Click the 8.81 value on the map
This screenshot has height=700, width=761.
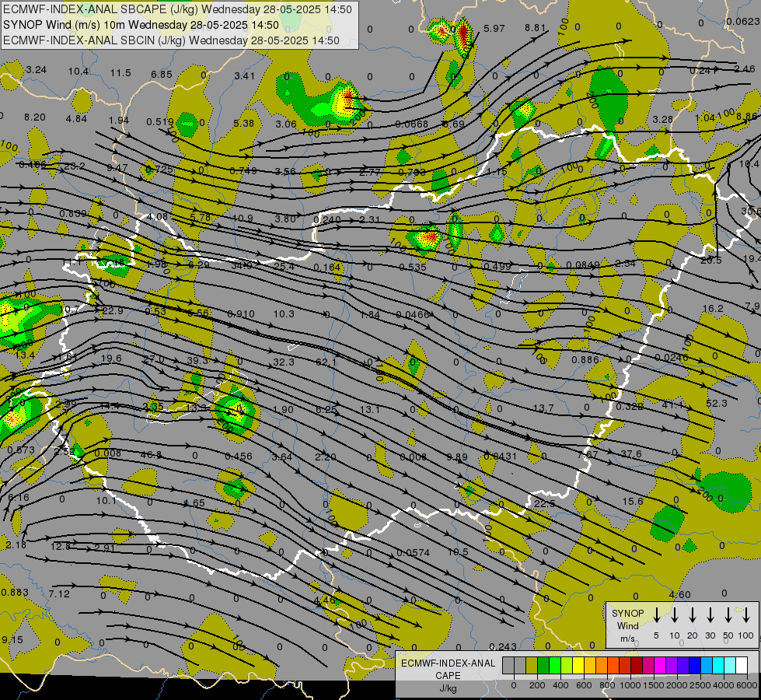536,28
